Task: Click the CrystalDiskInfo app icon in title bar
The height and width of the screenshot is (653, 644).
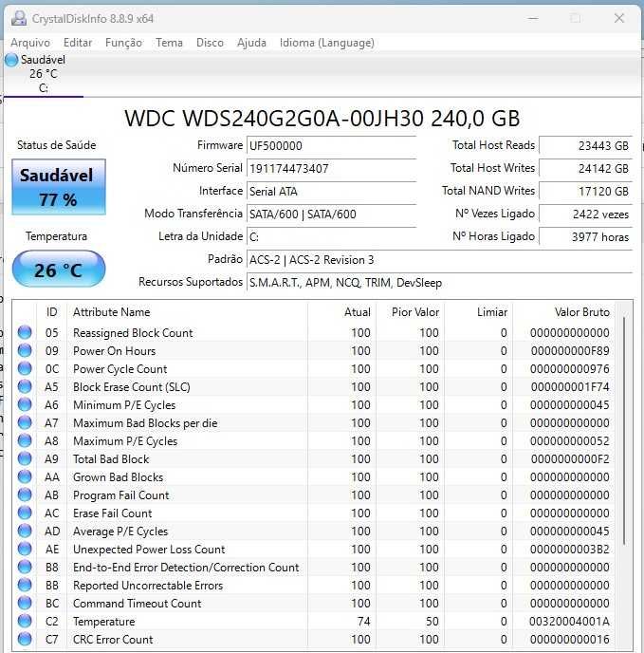Action: (x=19, y=19)
